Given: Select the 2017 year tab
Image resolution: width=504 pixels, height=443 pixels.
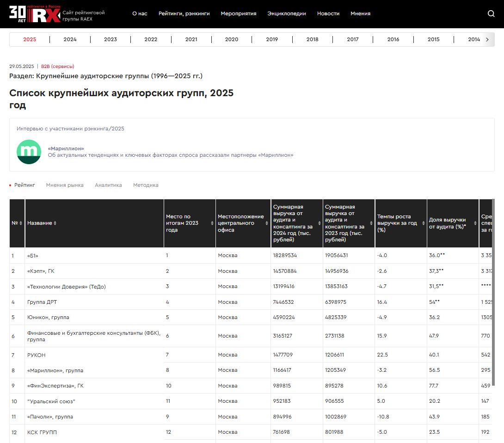Looking at the screenshot, I should [x=353, y=40].
